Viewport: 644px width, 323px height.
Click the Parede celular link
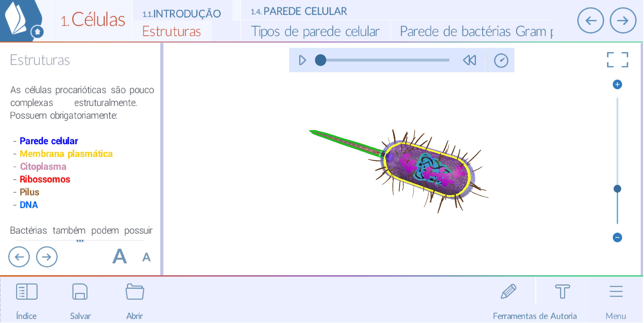[49, 141]
